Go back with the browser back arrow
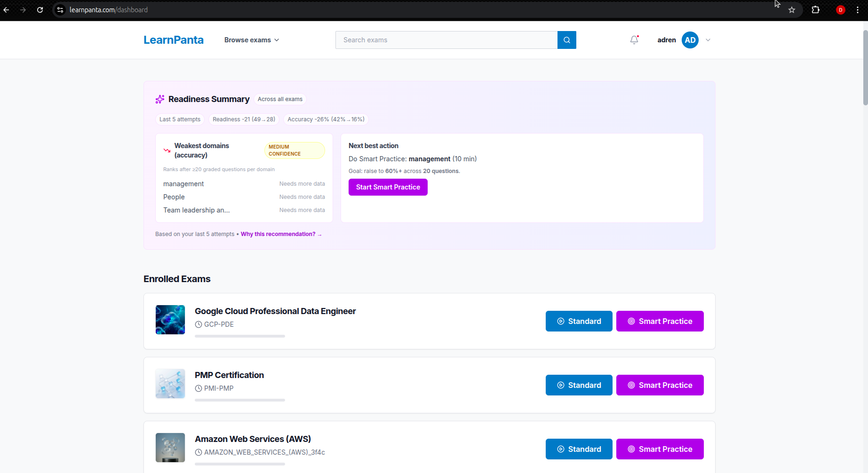Image resolution: width=868 pixels, height=473 pixels. pos(7,10)
